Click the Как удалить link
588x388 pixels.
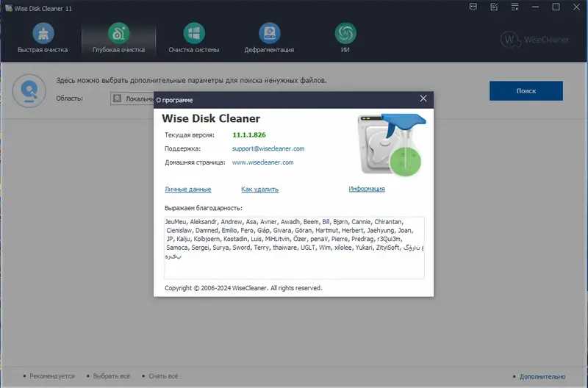point(260,190)
